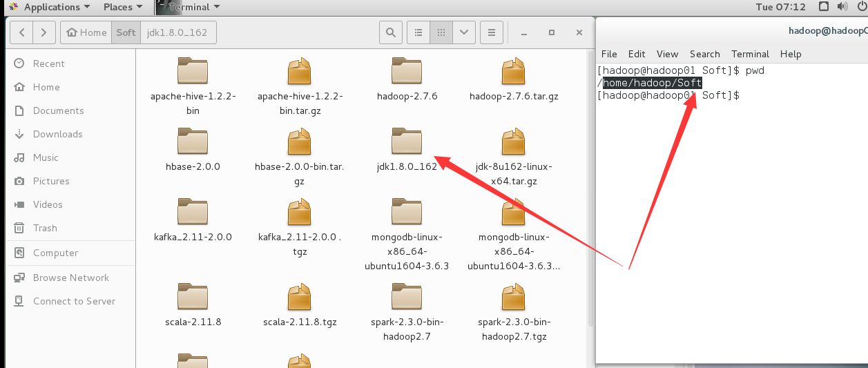Viewport: 868px width, 368px height.
Task: Maximize the Files window
Action: point(551,32)
